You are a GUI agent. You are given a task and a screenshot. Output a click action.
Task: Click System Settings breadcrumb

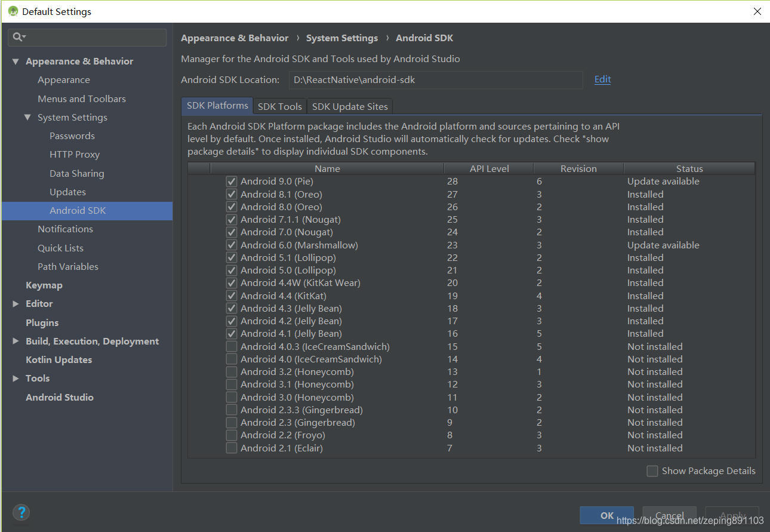(x=342, y=38)
